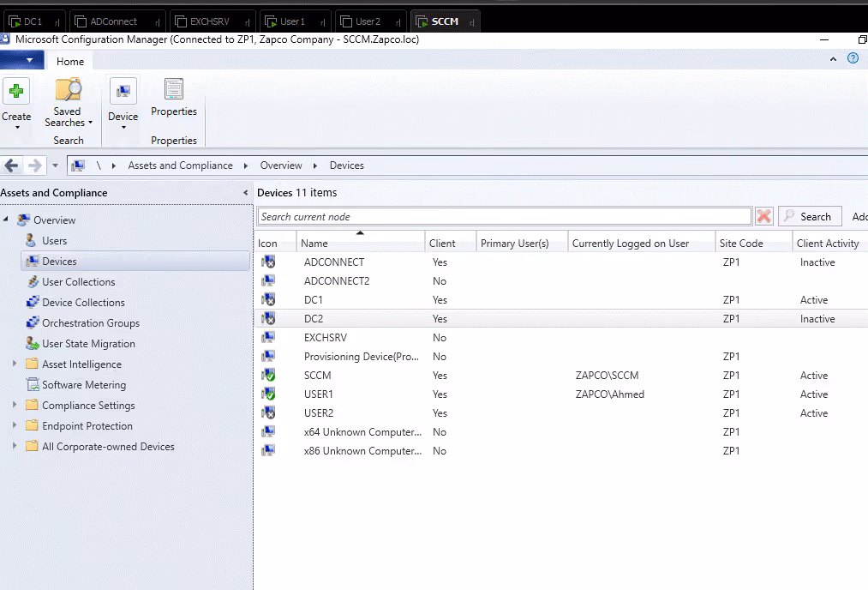Click the back navigation arrow
This screenshot has width=868, height=590.
point(12,166)
